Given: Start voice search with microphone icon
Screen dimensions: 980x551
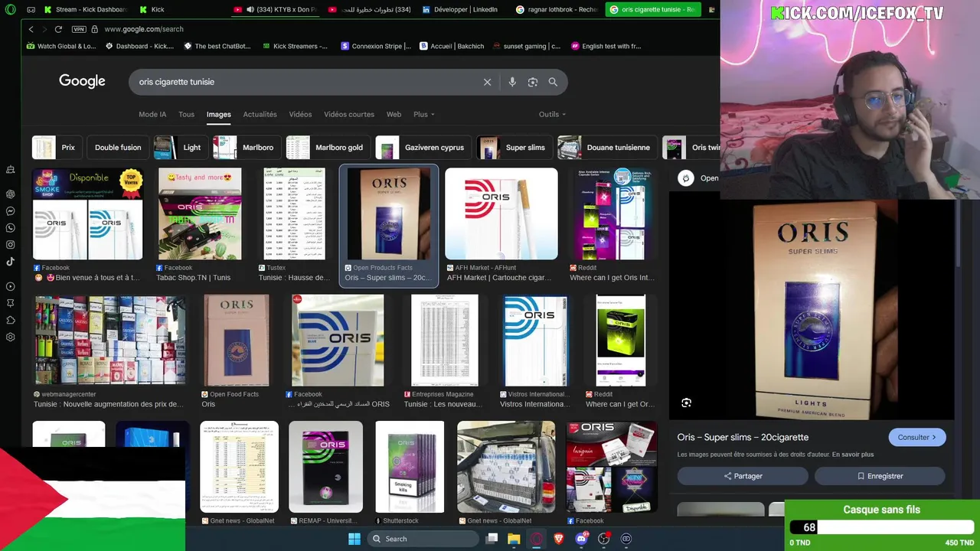Looking at the screenshot, I should click(512, 82).
